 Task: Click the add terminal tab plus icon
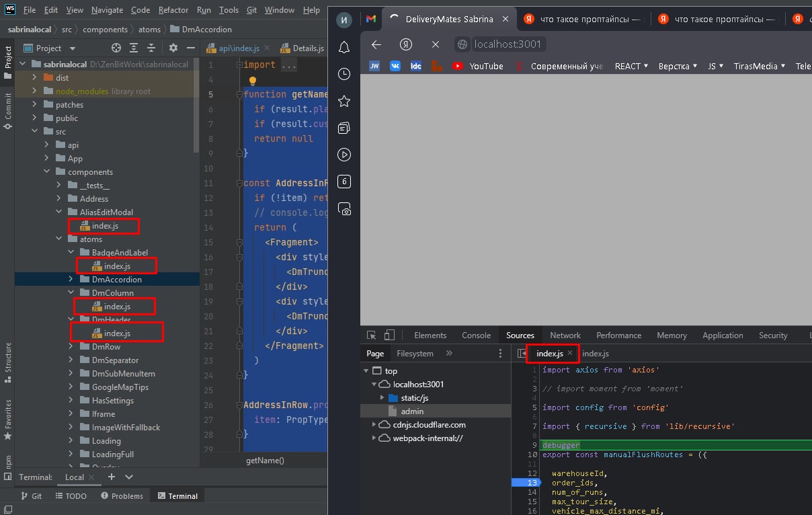(x=112, y=477)
